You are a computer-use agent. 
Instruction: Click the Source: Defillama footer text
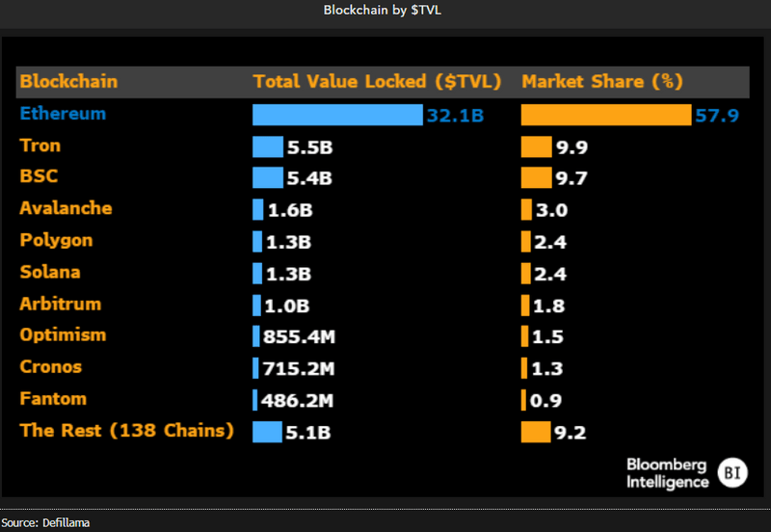(x=45, y=522)
